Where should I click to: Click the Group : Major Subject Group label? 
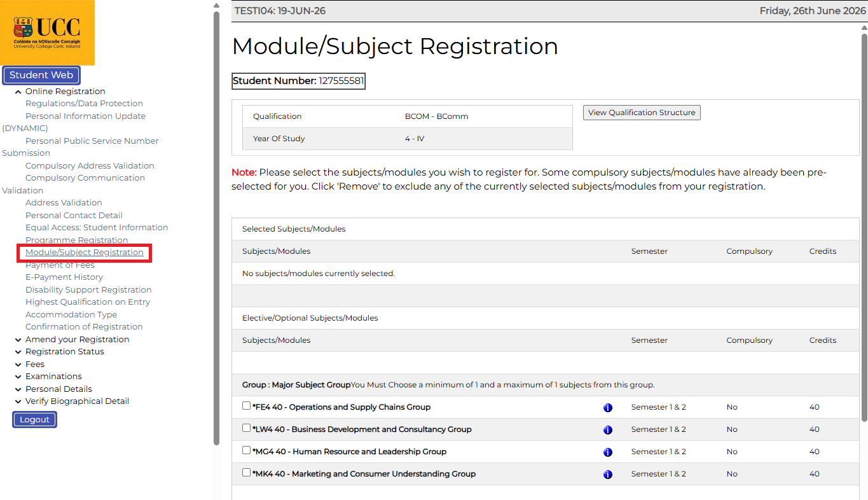click(296, 385)
